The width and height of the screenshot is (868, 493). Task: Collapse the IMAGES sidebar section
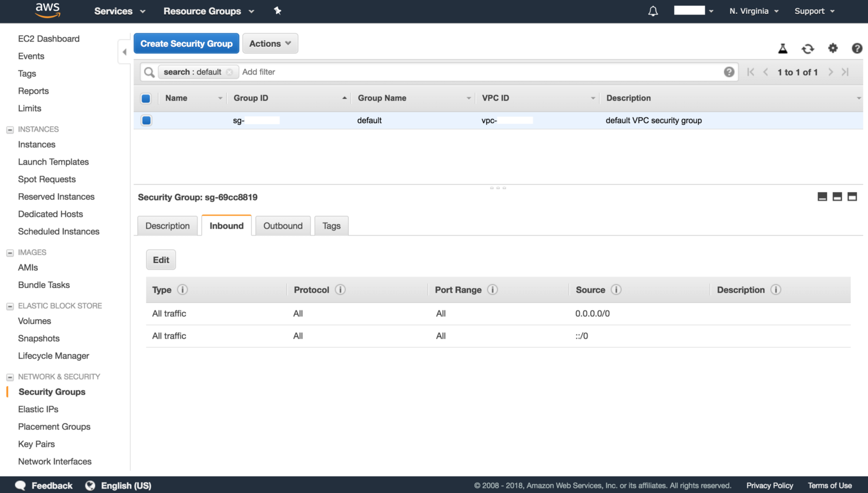[x=10, y=253]
